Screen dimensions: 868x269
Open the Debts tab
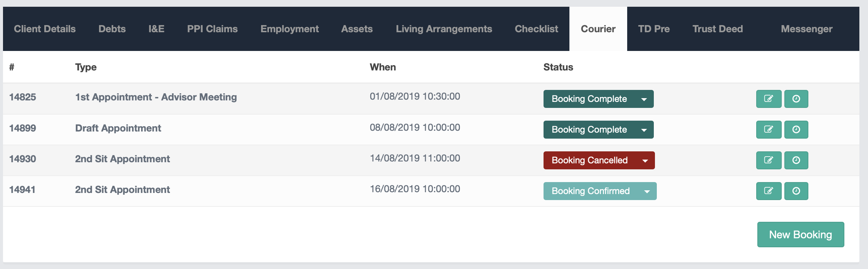112,29
